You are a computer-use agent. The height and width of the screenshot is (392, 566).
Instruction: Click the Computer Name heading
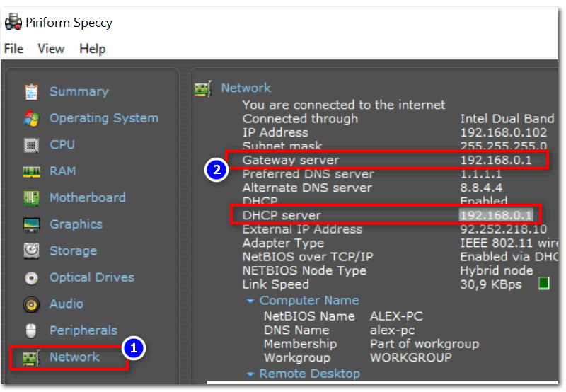tap(309, 300)
